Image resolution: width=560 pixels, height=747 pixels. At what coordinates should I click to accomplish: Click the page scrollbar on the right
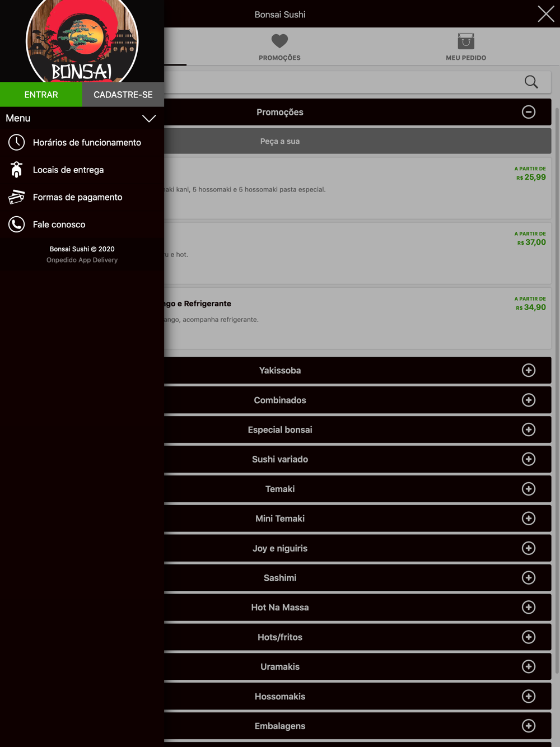click(557, 392)
